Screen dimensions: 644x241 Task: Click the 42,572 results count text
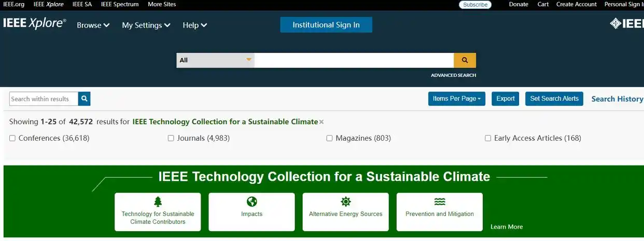81,122
